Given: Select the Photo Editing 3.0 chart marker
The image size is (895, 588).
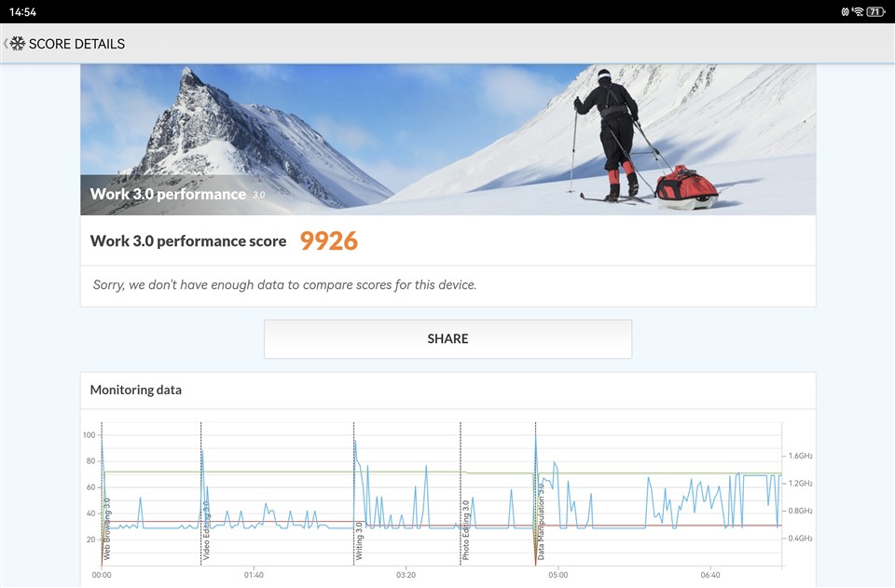Looking at the screenshot, I should (x=465, y=530).
